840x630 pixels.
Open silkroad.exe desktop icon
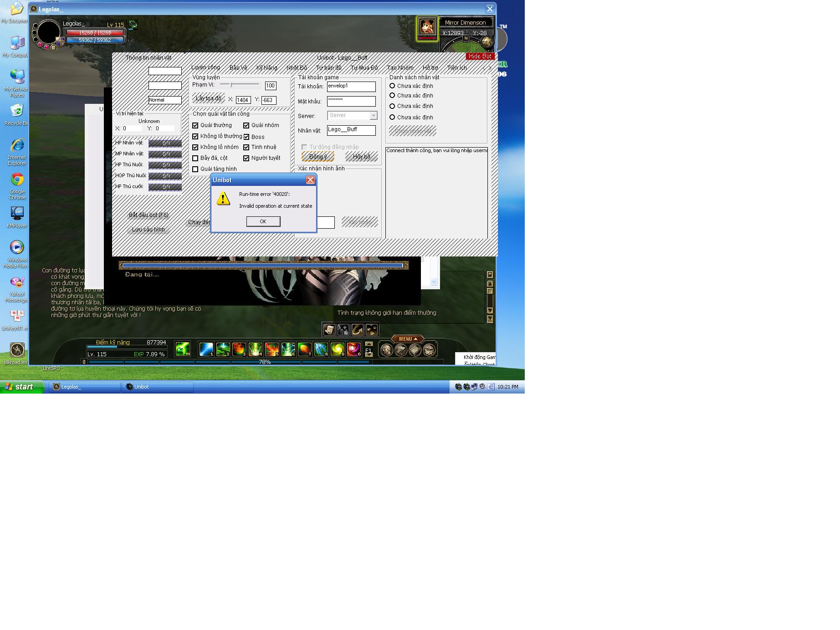pyautogui.click(x=17, y=353)
